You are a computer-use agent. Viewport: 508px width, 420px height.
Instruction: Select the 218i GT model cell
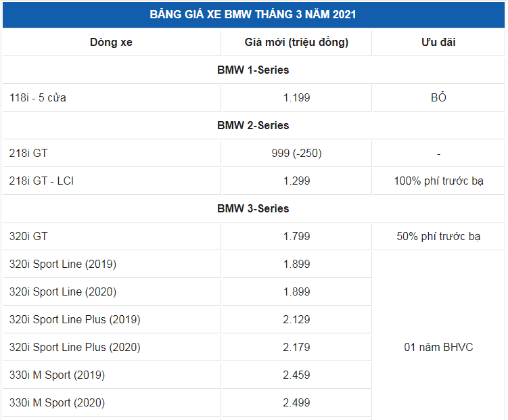[x=112, y=153]
